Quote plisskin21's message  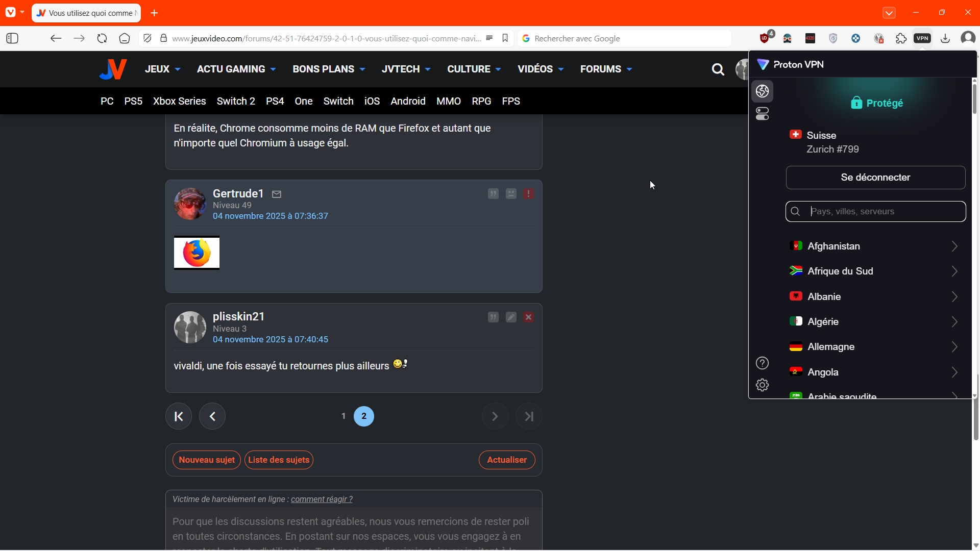tap(493, 317)
